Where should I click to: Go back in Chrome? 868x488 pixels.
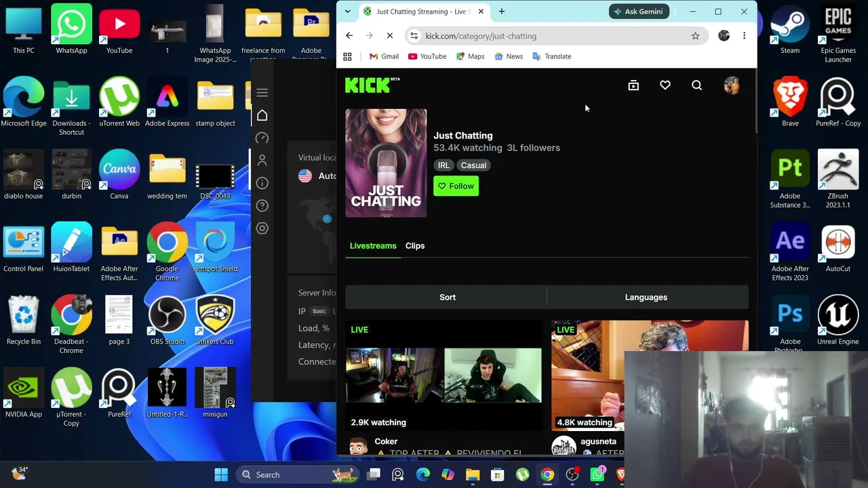tap(349, 36)
